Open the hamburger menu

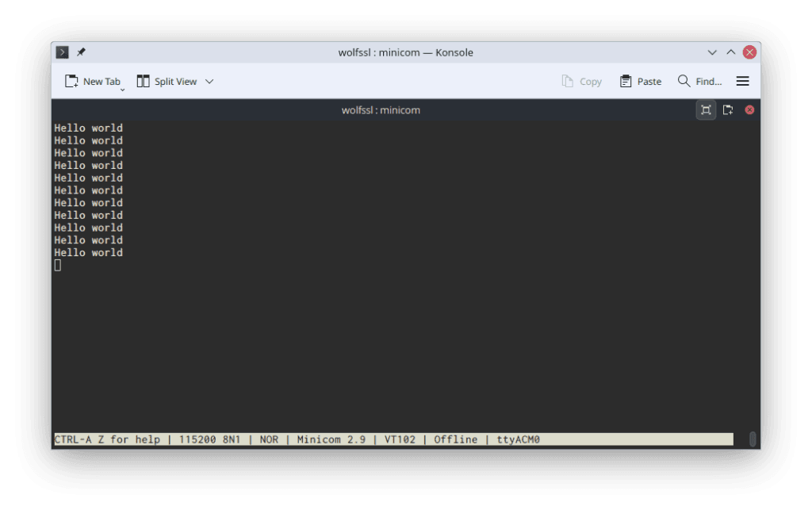click(742, 81)
